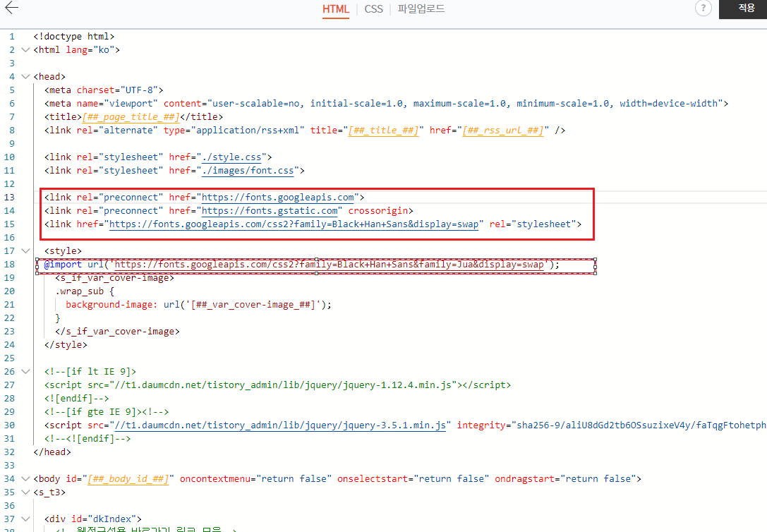The image size is (767, 532).
Task: Click the ondragstart attribute in body tag
Action: coord(524,478)
